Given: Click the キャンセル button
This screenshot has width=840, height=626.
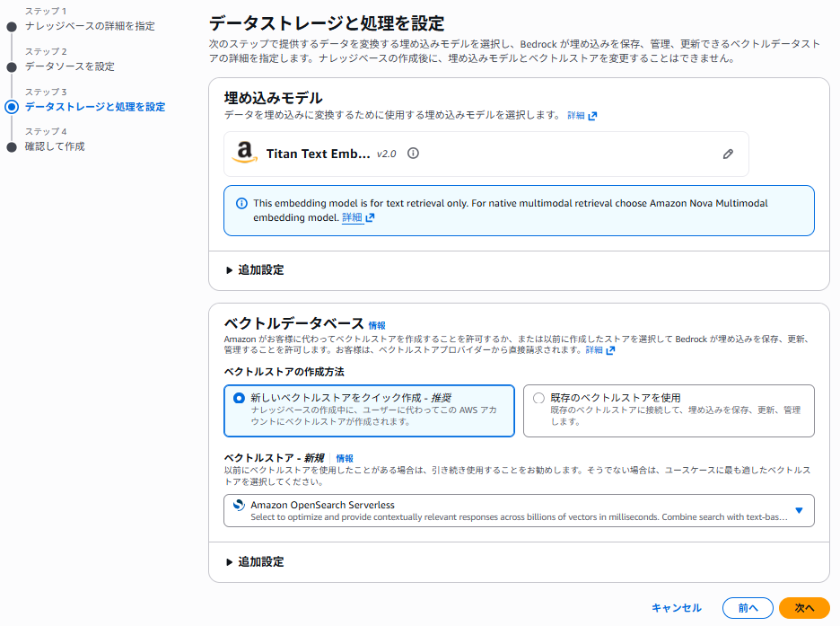Looking at the screenshot, I should (x=676, y=608).
